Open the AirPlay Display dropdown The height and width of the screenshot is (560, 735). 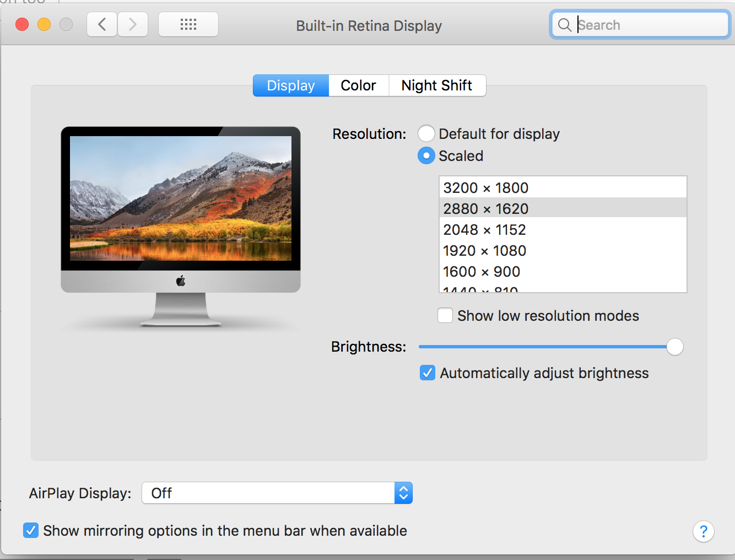coord(277,493)
